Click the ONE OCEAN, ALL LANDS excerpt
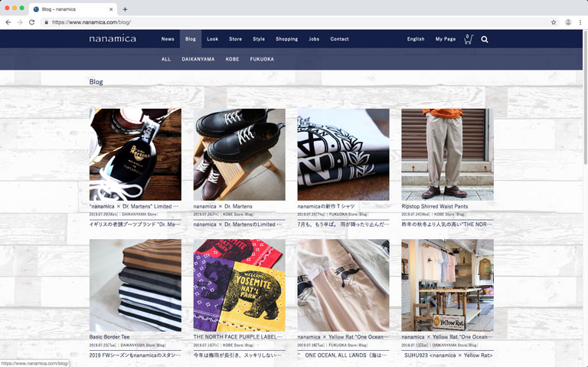 pos(343,355)
